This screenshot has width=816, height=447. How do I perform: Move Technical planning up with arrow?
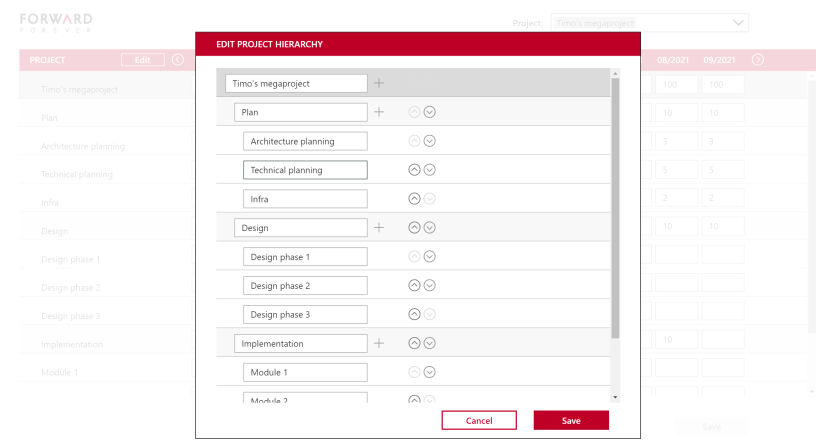(x=415, y=170)
